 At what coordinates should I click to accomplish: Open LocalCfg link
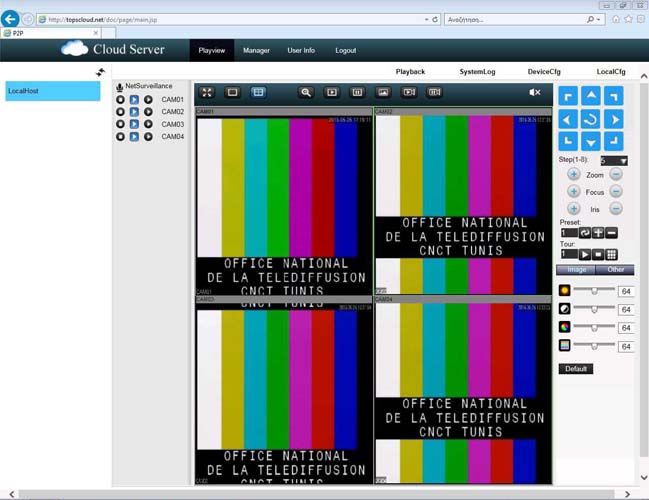click(x=611, y=72)
